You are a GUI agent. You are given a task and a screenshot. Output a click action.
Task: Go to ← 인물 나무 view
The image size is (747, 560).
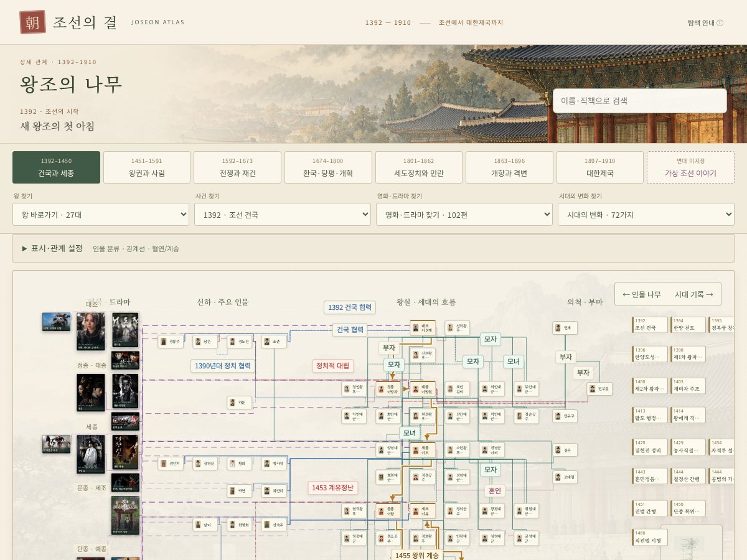(x=642, y=294)
